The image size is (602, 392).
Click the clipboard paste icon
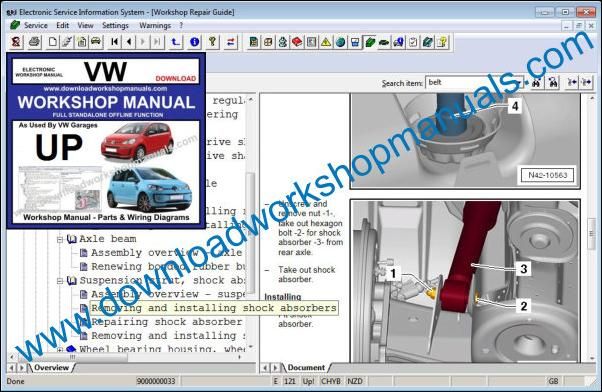click(81, 42)
